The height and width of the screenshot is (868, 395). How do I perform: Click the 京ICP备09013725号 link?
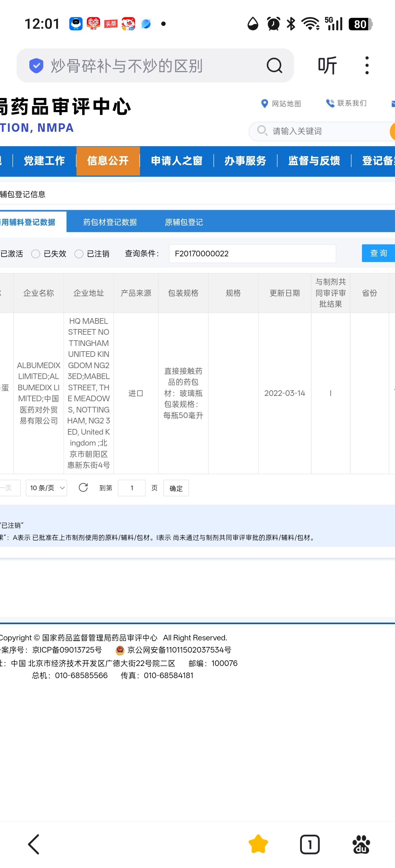coord(67,650)
